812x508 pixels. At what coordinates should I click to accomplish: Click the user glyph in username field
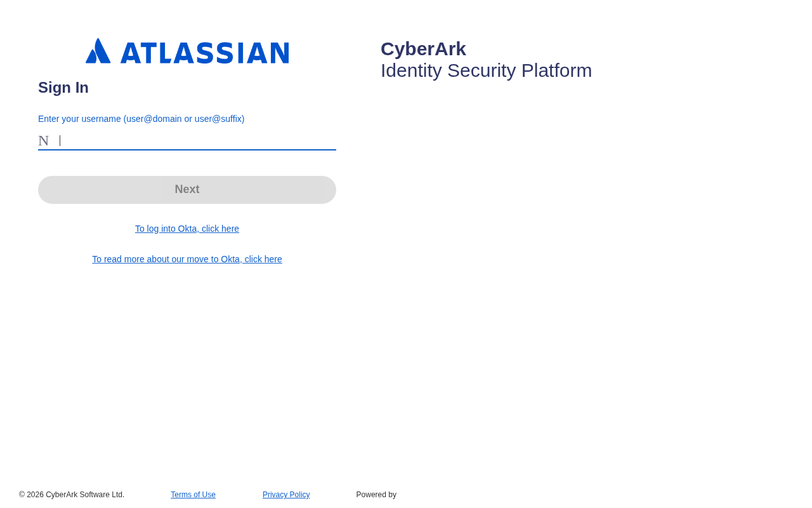[x=43, y=141]
